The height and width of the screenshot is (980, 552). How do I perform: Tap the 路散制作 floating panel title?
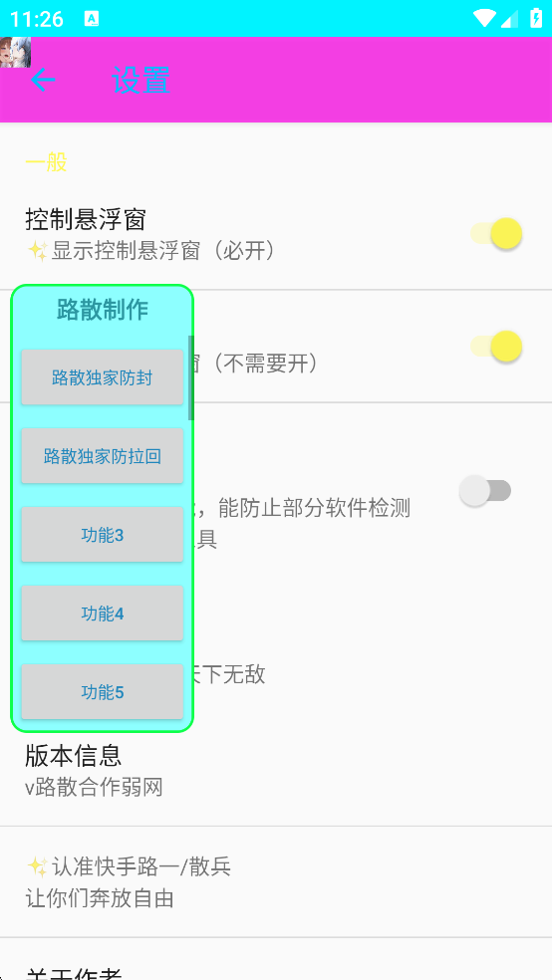(x=103, y=310)
